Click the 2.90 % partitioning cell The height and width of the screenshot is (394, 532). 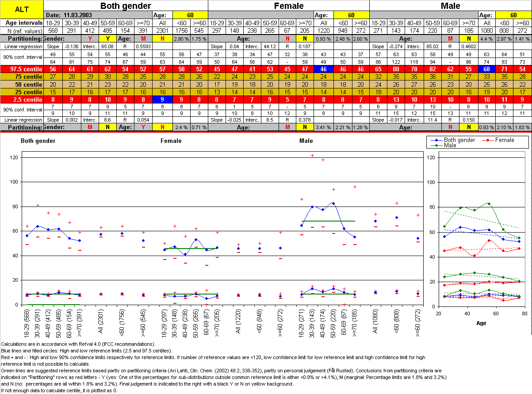coord(182,39)
